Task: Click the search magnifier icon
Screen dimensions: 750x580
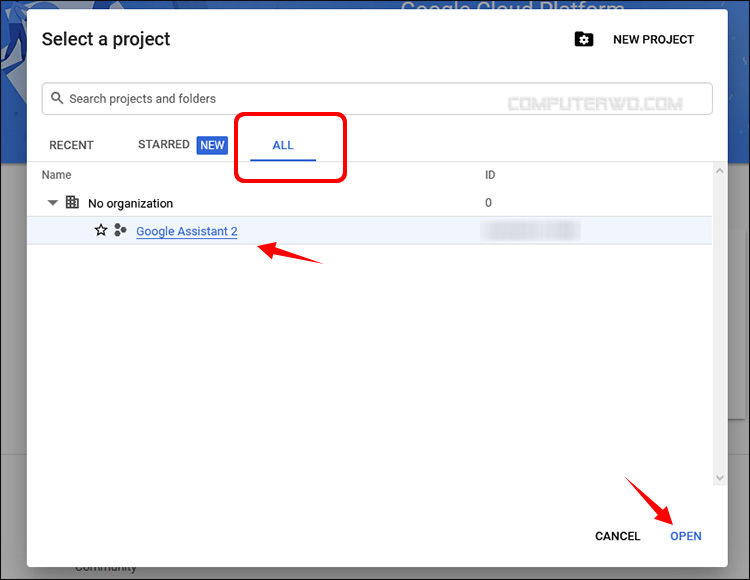Action: tap(57, 98)
